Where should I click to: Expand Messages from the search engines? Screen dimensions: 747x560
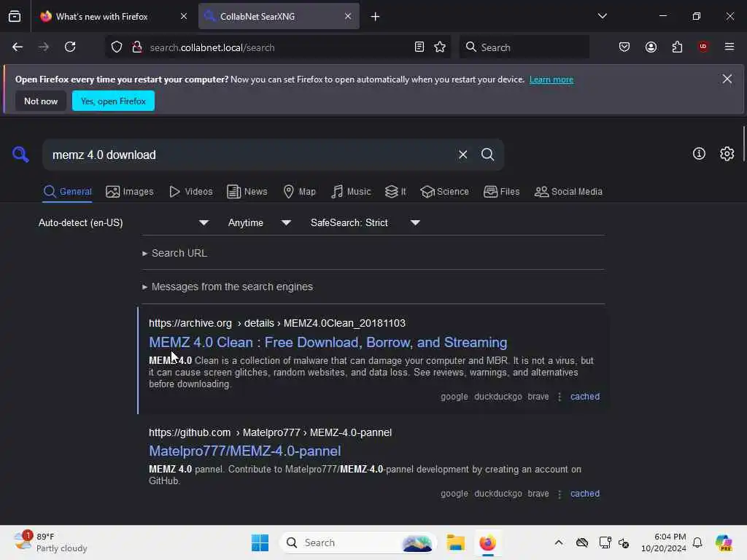point(228,287)
